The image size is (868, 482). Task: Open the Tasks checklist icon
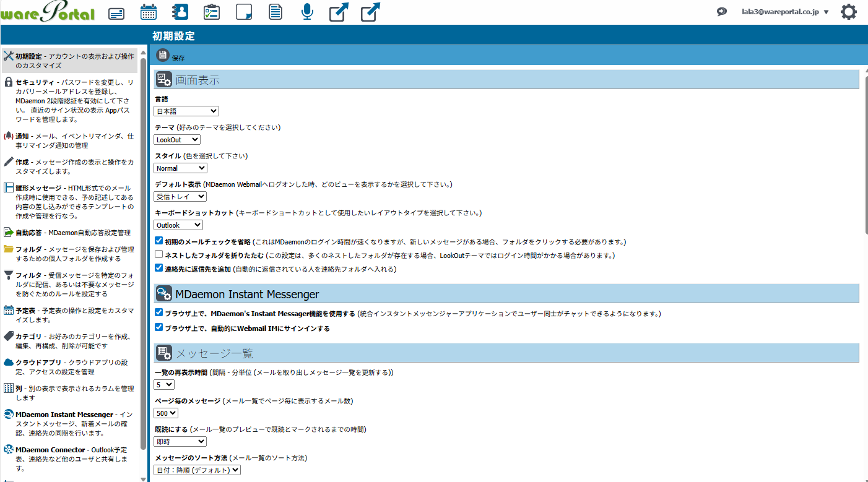coord(212,12)
